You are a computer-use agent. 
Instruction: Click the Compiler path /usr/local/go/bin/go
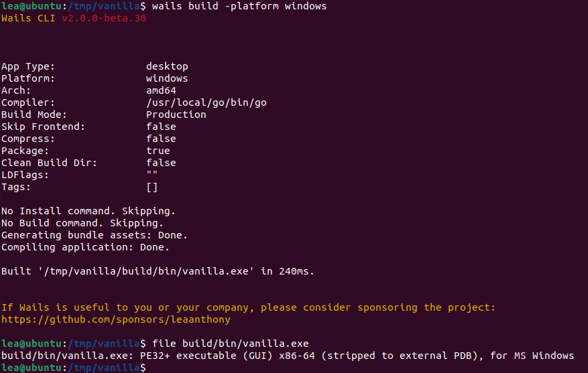[207, 102]
